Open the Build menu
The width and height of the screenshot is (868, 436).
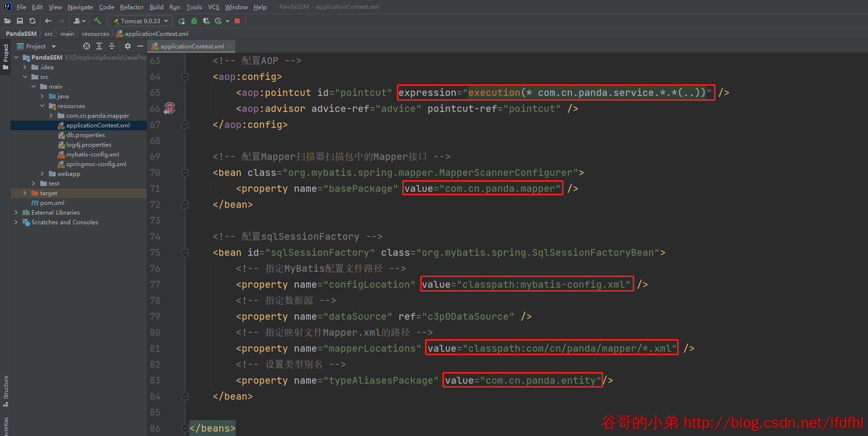[156, 7]
